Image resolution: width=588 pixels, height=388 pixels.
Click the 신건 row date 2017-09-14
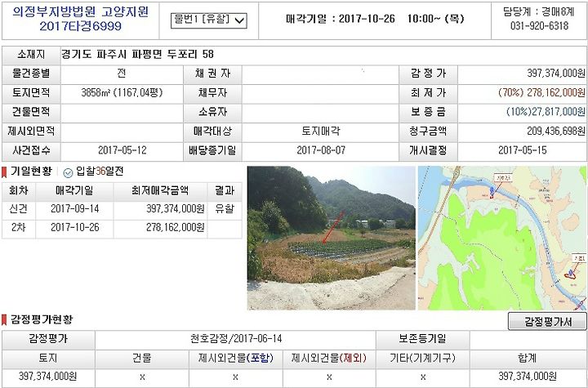tap(74, 208)
